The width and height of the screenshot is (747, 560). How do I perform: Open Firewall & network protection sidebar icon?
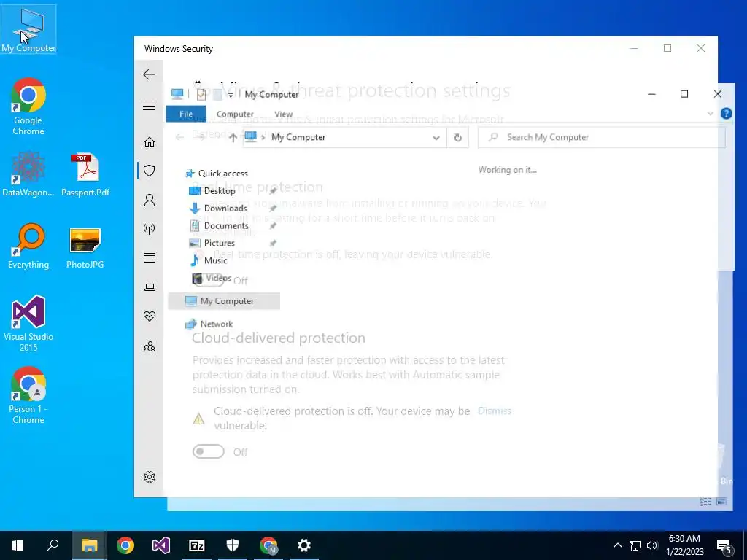[150, 229]
